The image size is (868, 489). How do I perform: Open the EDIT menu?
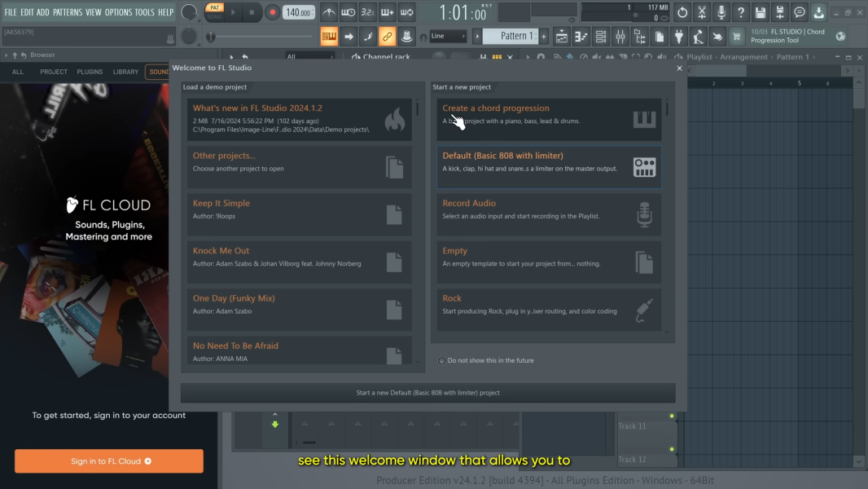coord(27,11)
